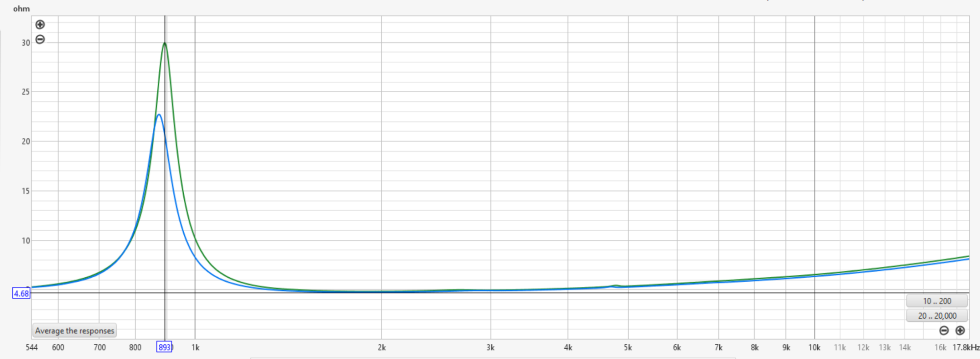Click the 544 frequency axis label
This screenshot has height=359, width=980.
point(32,347)
